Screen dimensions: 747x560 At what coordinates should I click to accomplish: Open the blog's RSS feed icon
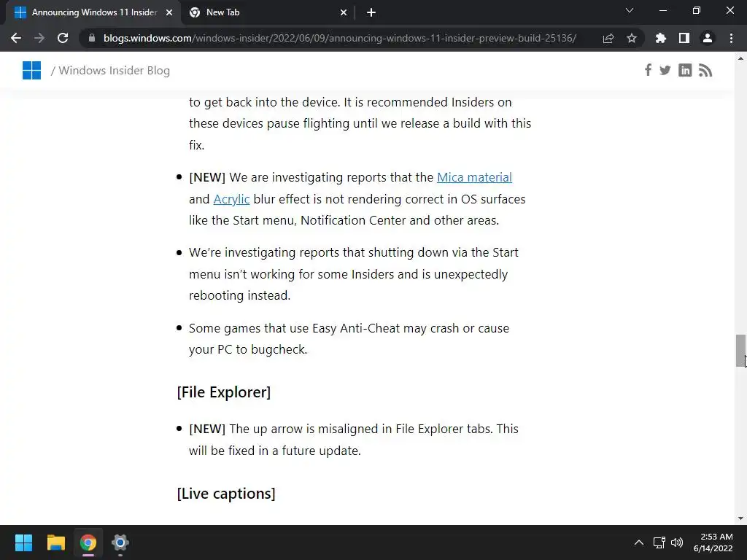point(705,71)
